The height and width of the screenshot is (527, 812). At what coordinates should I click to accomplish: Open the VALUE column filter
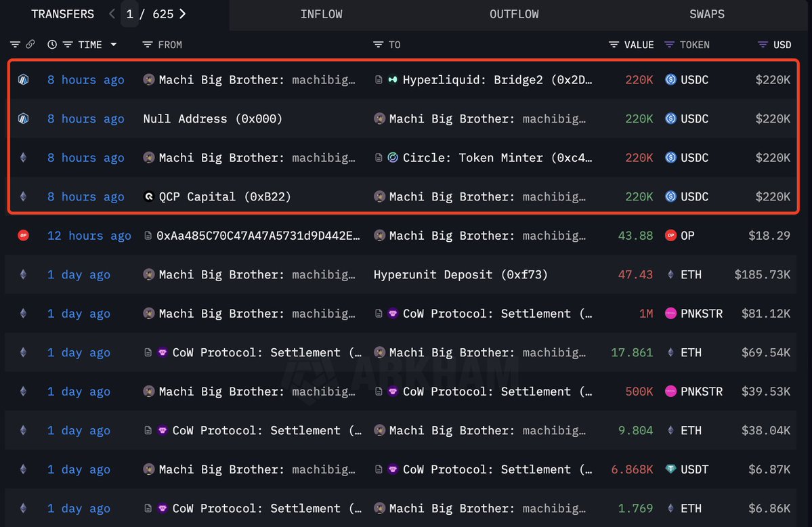pyautogui.click(x=614, y=45)
